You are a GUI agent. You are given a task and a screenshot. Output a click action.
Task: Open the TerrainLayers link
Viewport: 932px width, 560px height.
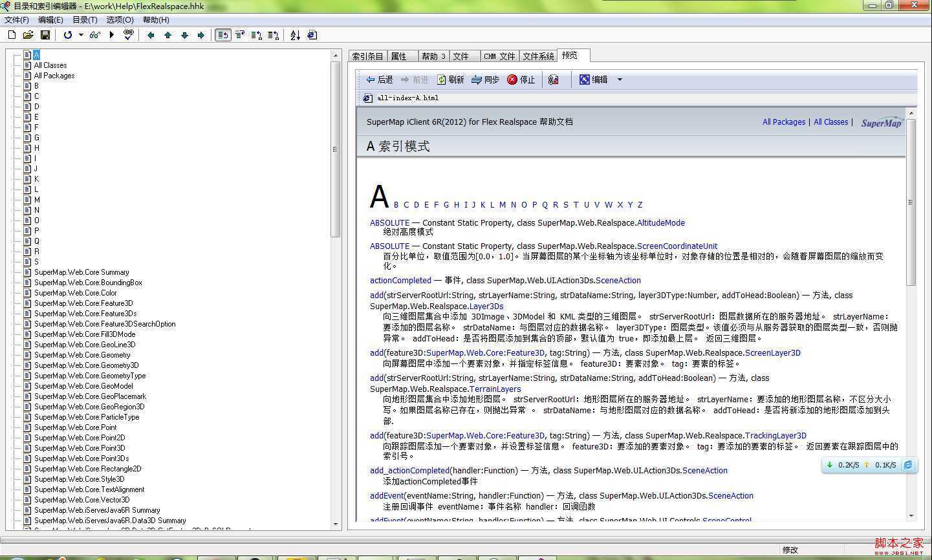(495, 389)
